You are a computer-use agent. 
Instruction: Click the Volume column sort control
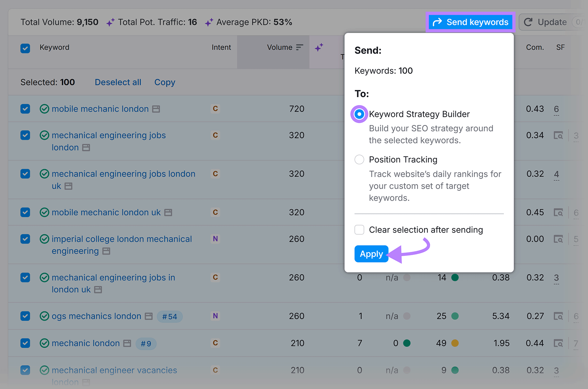point(299,47)
